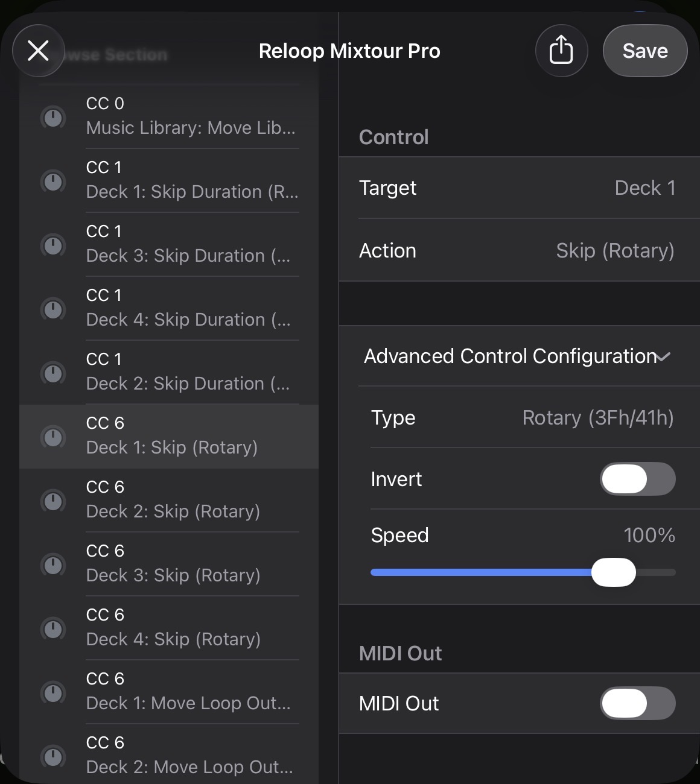Click the knob icon for Deck 1: Skip (Rotary)
This screenshot has width=700, height=784.
(53, 437)
